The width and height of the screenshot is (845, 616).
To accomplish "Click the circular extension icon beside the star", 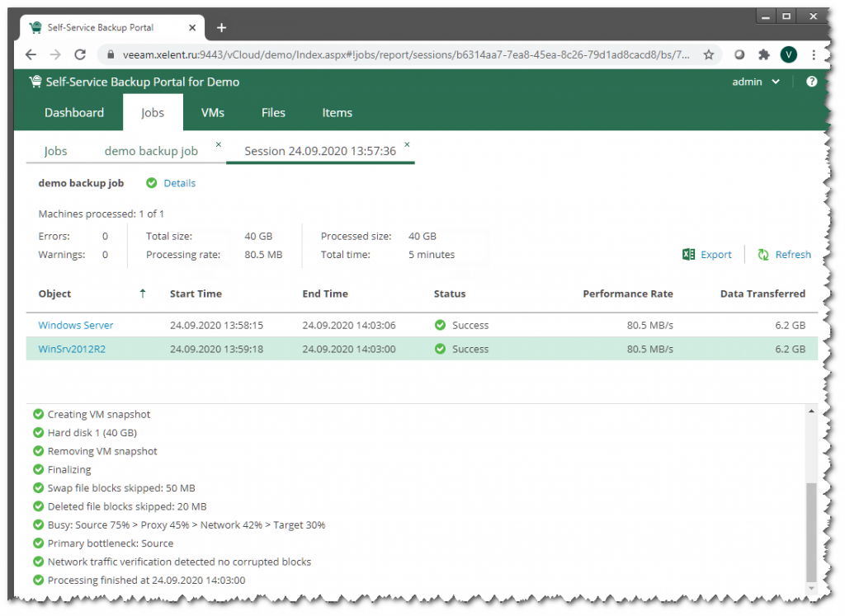I will [x=739, y=54].
